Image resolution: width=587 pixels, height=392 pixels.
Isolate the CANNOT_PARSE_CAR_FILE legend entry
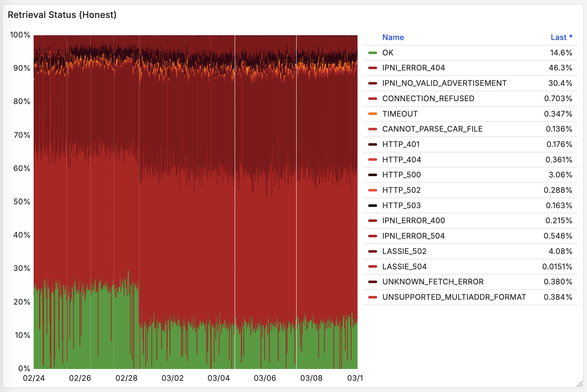coord(432,129)
